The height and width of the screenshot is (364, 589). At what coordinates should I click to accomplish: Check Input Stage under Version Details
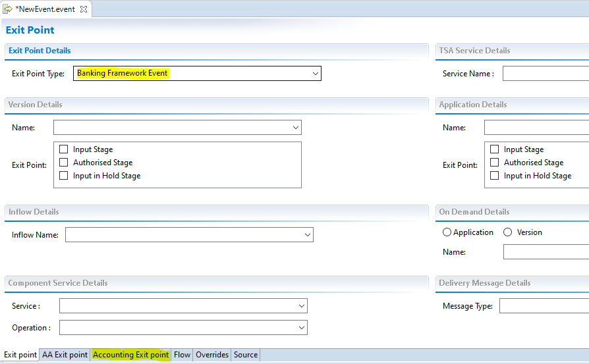64,149
